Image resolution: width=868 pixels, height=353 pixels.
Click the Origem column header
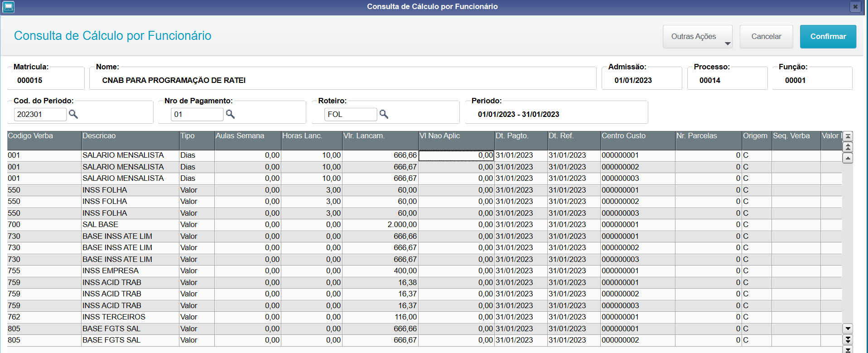click(757, 140)
